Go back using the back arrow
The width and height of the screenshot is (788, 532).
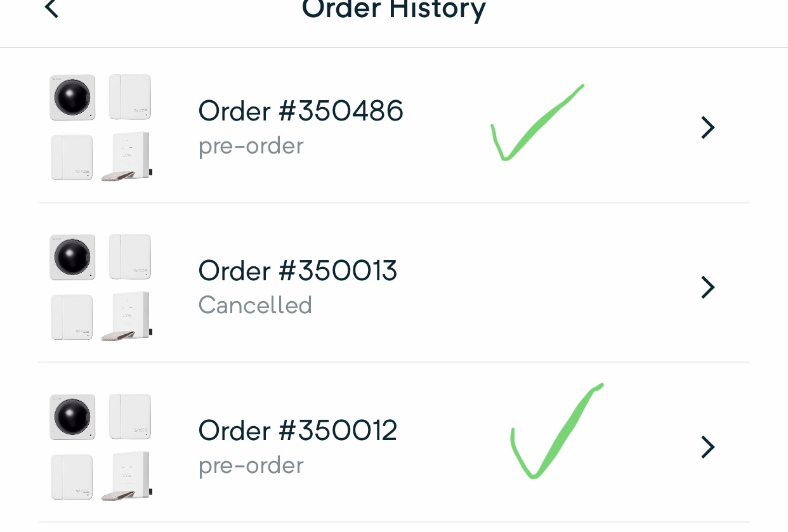[x=51, y=9]
